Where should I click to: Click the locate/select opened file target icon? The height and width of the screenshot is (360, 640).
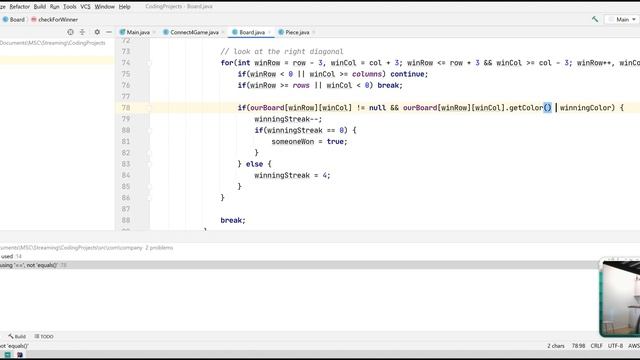(x=71, y=32)
